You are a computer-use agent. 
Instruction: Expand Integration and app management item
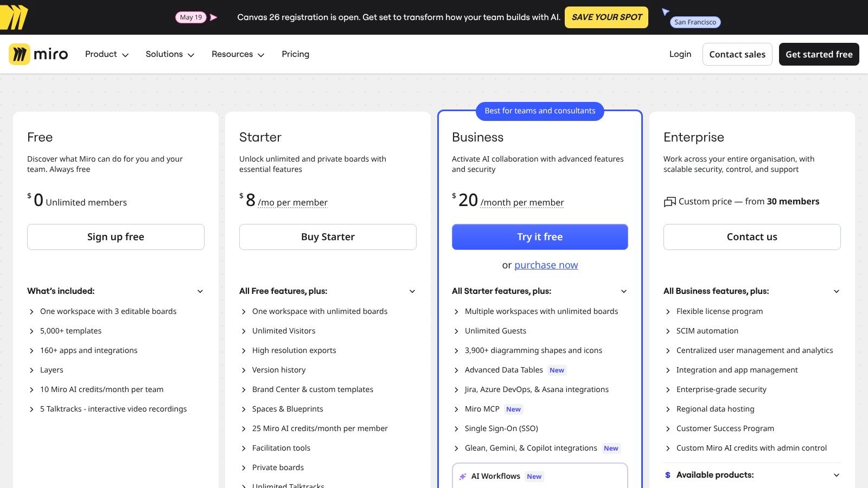pos(731,370)
